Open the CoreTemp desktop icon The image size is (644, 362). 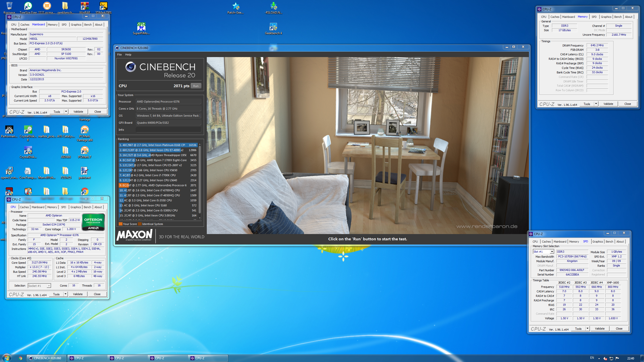coord(28,173)
